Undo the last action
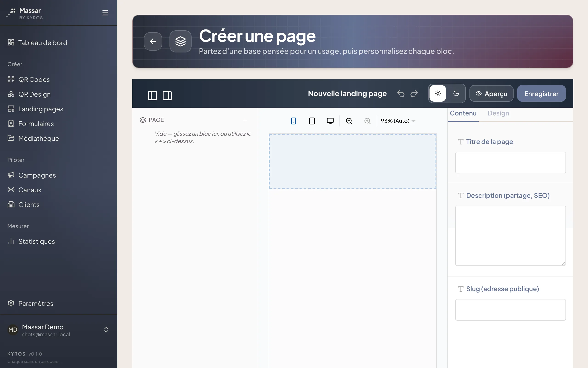The width and height of the screenshot is (588, 368). pyautogui.click(x=401, y=93)
